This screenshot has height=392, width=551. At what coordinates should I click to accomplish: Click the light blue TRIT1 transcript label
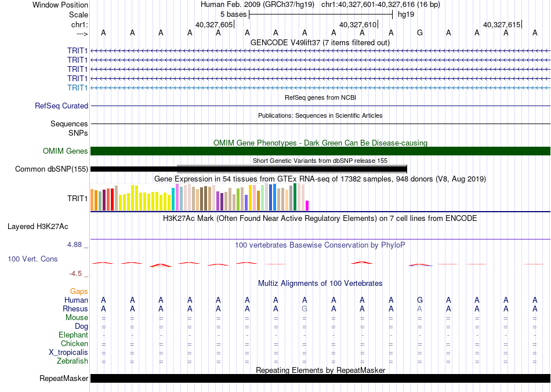77,88
